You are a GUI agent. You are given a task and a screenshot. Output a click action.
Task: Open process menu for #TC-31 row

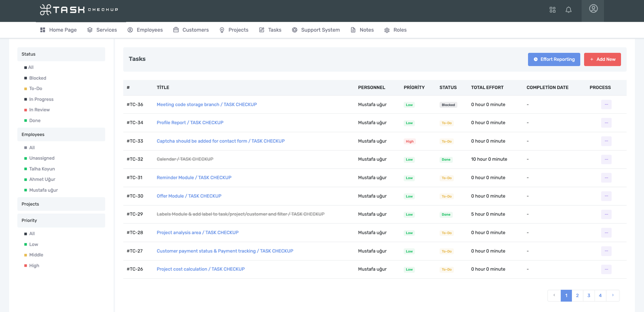pos(606,178)
